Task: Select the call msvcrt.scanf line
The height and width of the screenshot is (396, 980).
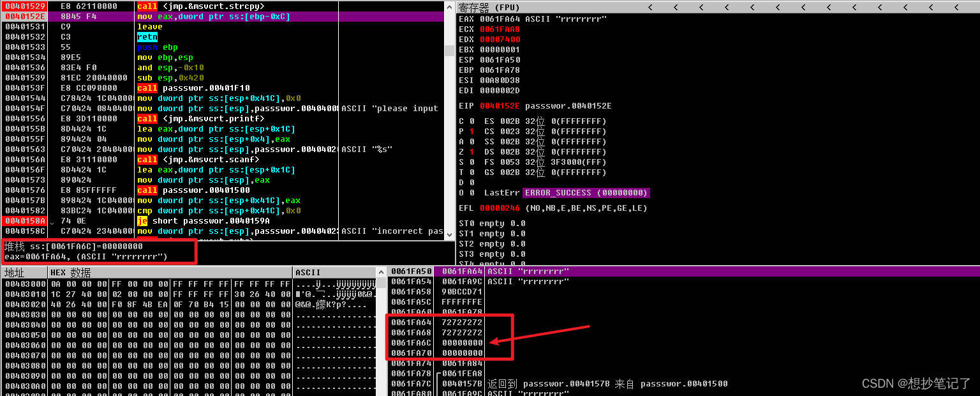Action: pyautogui.click(x=223, y=160)
